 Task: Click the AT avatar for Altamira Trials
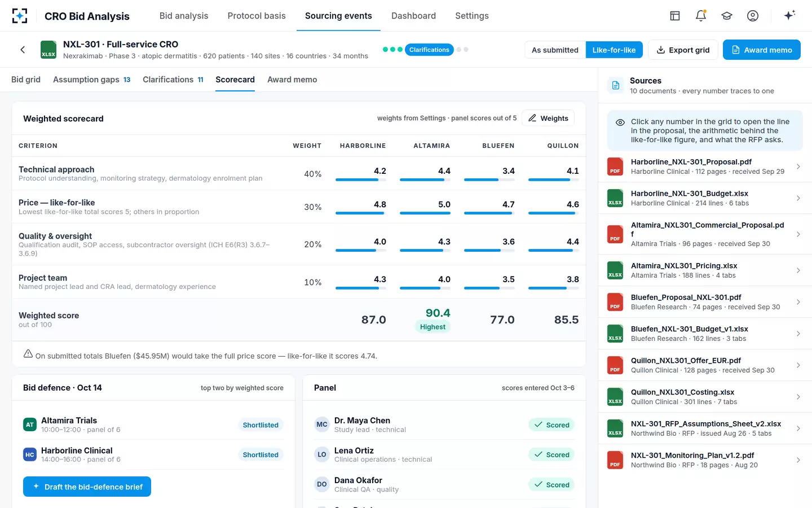(30, 424)
